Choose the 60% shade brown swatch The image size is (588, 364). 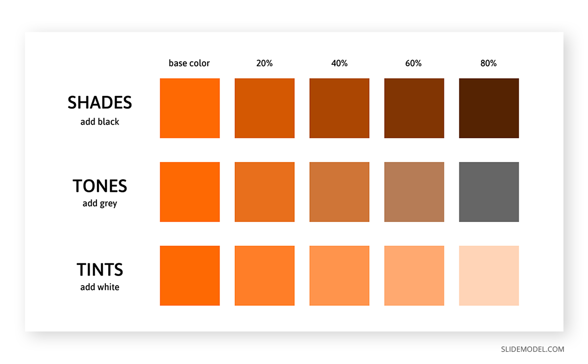(414, 108)
